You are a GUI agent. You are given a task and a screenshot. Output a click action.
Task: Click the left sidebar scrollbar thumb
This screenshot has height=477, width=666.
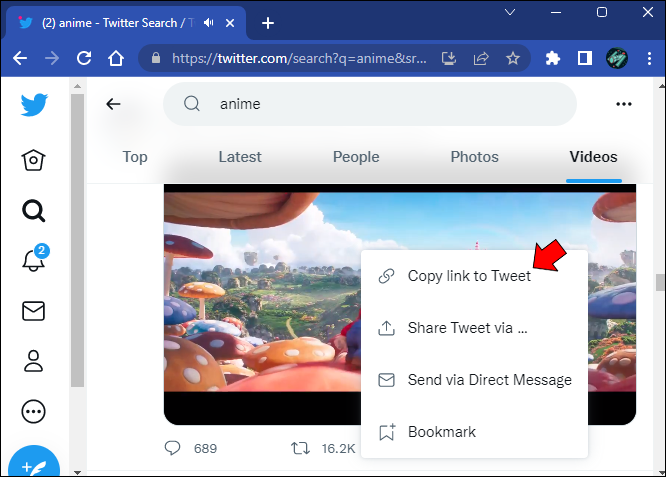[x=77, y=240]
